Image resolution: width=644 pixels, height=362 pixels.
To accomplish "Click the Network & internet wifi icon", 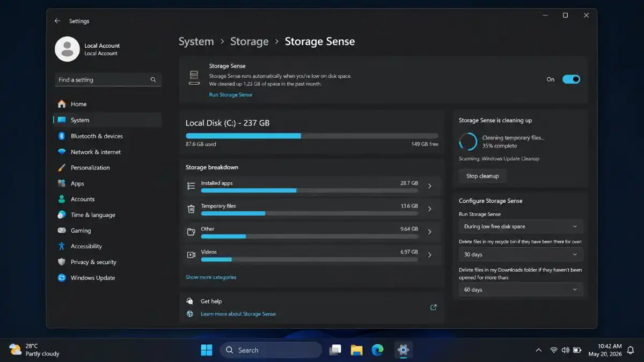I will [x=62, y=152].
